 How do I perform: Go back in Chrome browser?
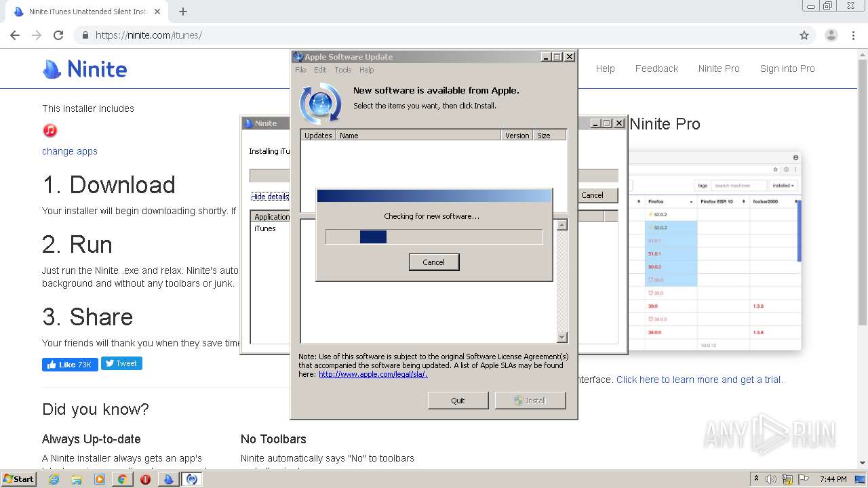[x=15, y=35]
